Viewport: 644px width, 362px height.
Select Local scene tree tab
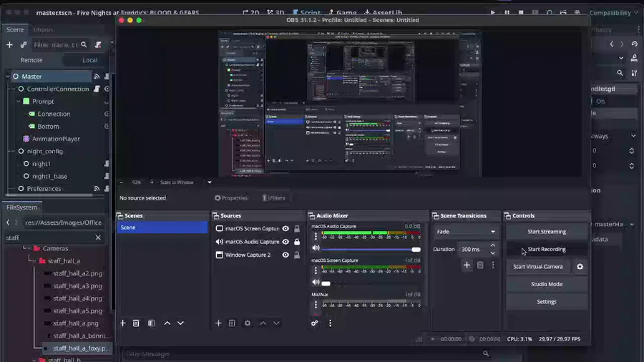89,60
